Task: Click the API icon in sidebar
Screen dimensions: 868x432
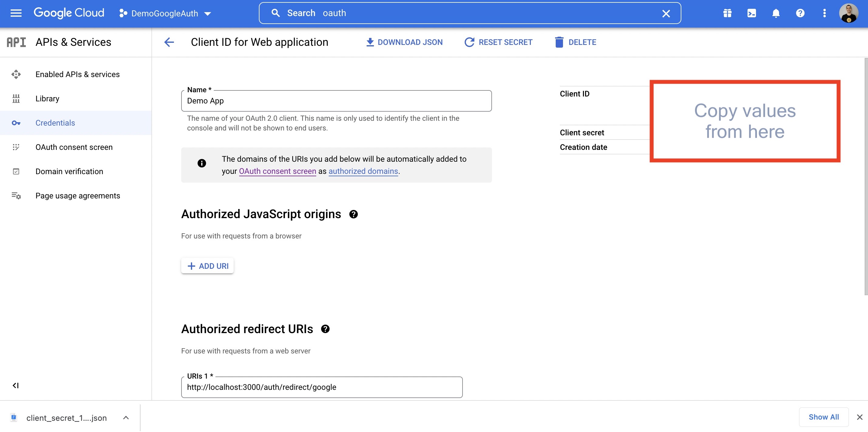Action: (x=16, y=42)
